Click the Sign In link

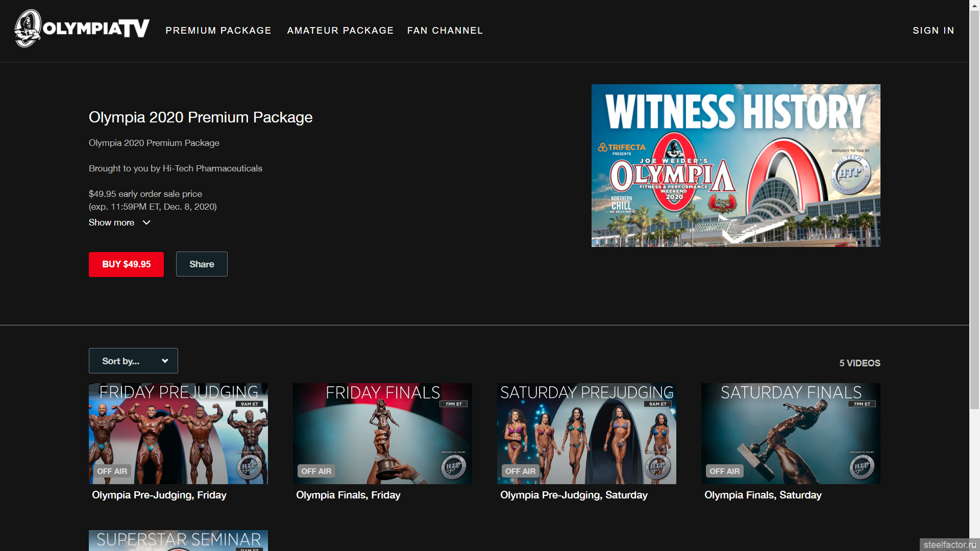pyautogui.click(x=933, y=31)
